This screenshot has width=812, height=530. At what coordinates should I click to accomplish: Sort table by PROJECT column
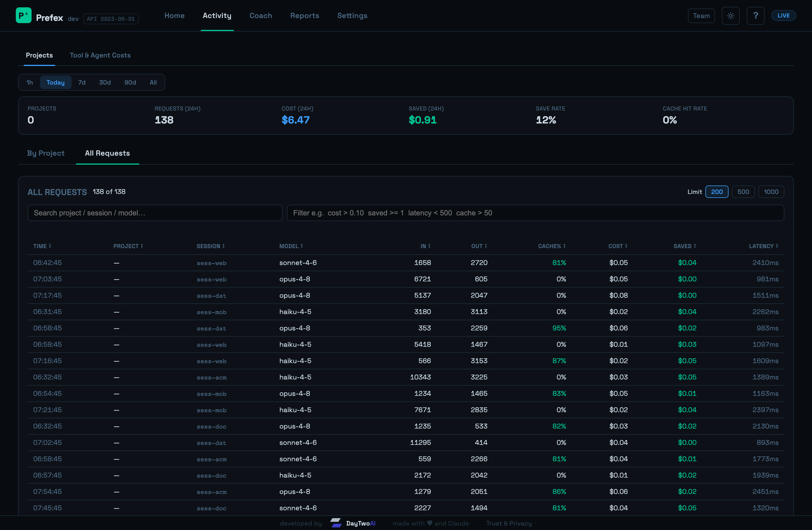(128, 246)
